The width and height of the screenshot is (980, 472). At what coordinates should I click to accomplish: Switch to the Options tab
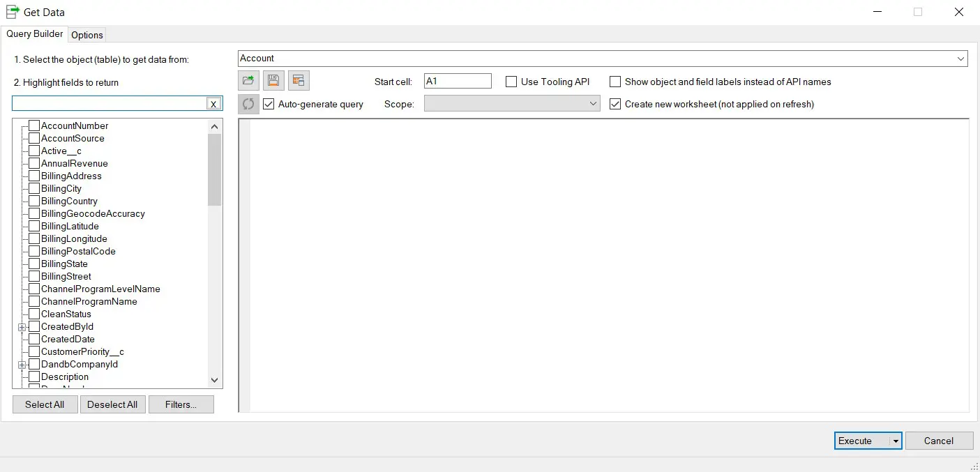pyautogui.click(x=87, y=35)
